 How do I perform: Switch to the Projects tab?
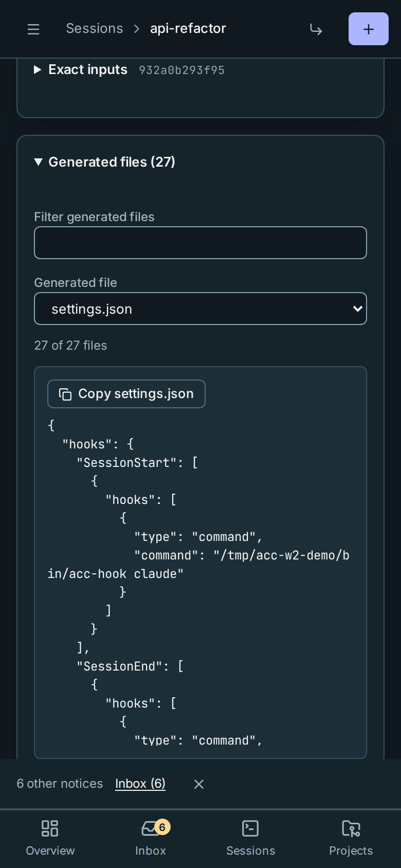click(351, 838)
